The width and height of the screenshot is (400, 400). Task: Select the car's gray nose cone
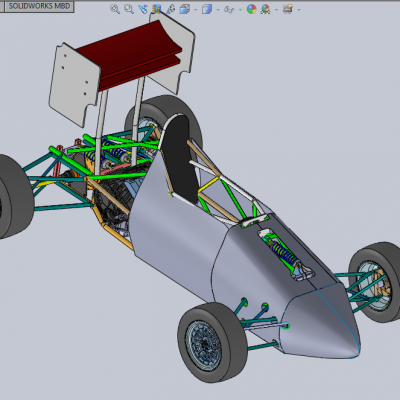[320, 320]
